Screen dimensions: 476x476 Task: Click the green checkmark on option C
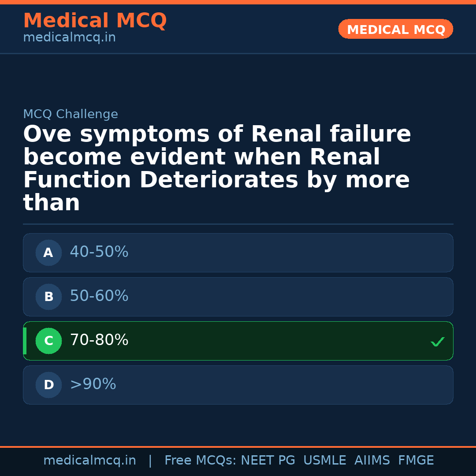(x=437, y=342)
